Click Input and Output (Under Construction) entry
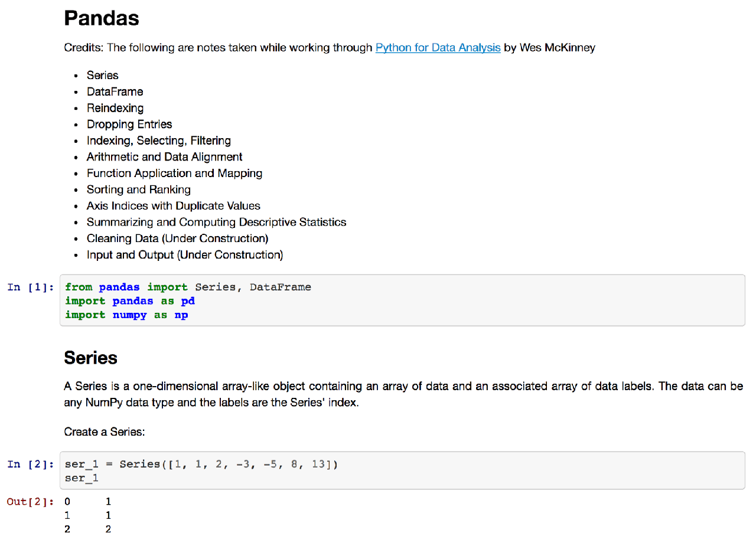Screen dimensions: 756x536 click(x=184, y=255)
